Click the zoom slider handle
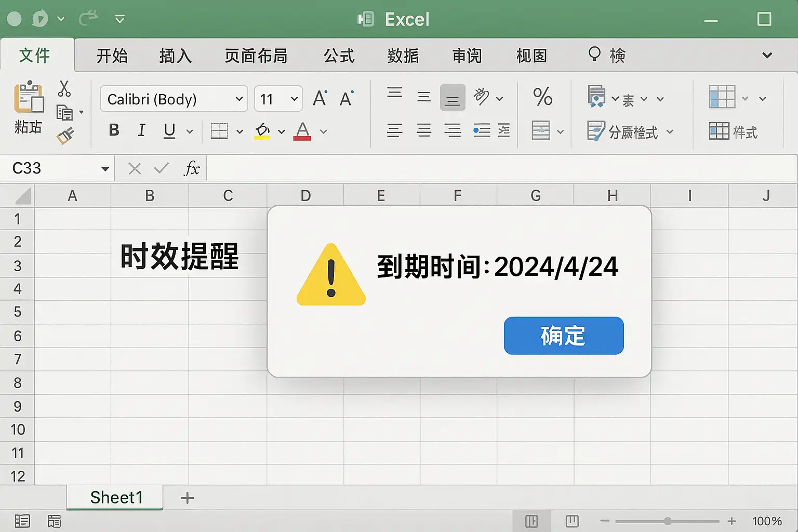 pos(668,521)
